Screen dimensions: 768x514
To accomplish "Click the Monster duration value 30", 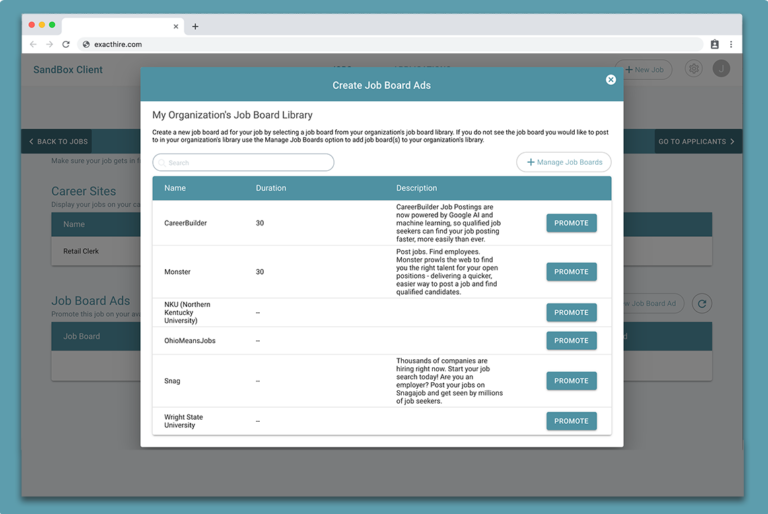I will (260, 271).
